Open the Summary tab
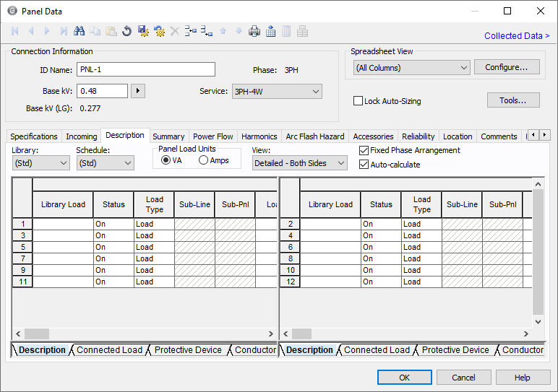Screen dimensions: 558x392 click(168, 136)
